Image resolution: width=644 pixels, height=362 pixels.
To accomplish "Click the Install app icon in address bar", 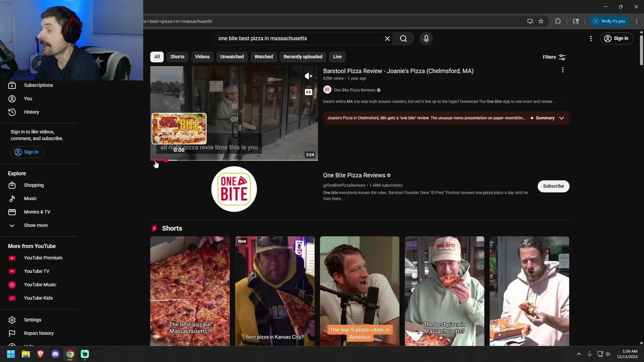I will [530, 21].
